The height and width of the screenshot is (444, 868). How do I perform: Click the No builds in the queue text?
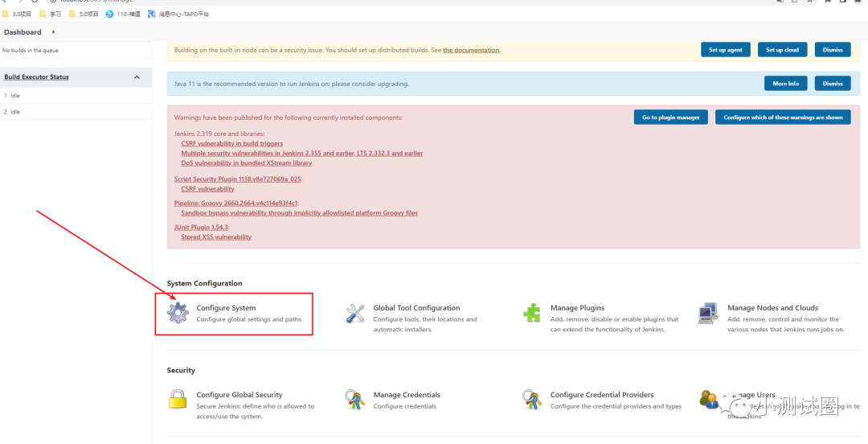point(31,50)
